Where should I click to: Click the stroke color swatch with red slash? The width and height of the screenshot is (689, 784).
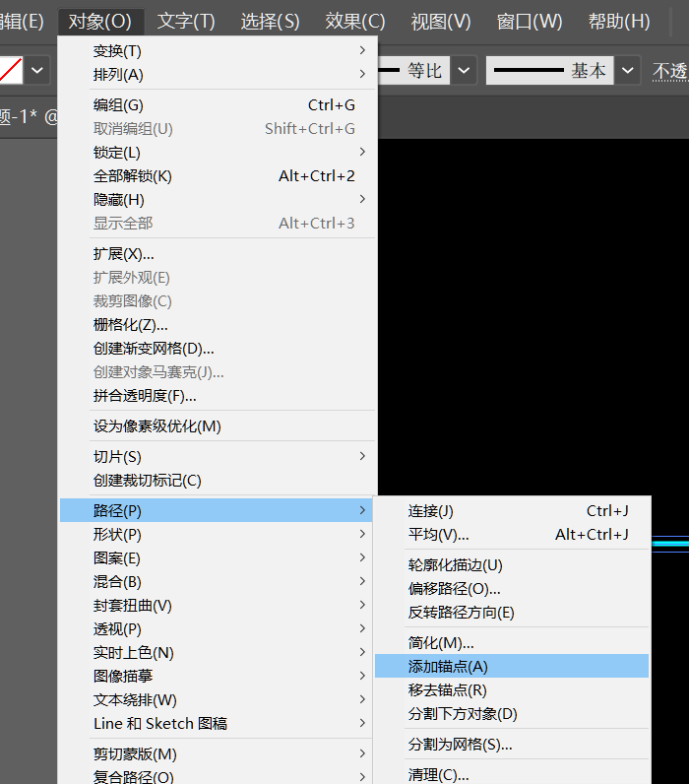click(x=11, y=70)
